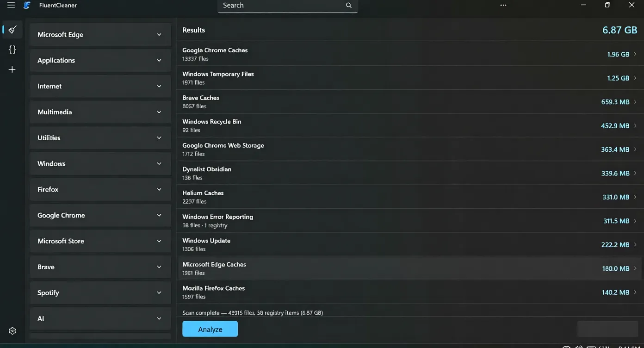Viewport: 644px width, 348px height.
Task: Open settings gear at sidebar bottom
Action: pos(12,331)
